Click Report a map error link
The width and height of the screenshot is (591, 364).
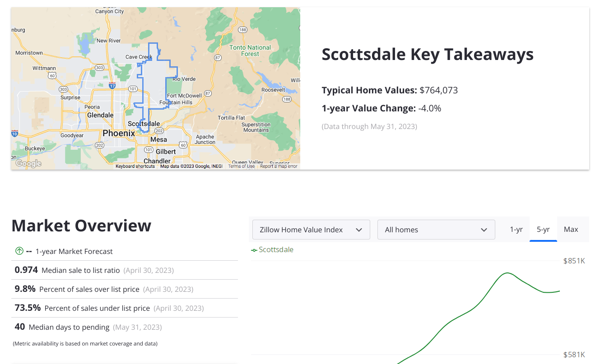point(279,166)
